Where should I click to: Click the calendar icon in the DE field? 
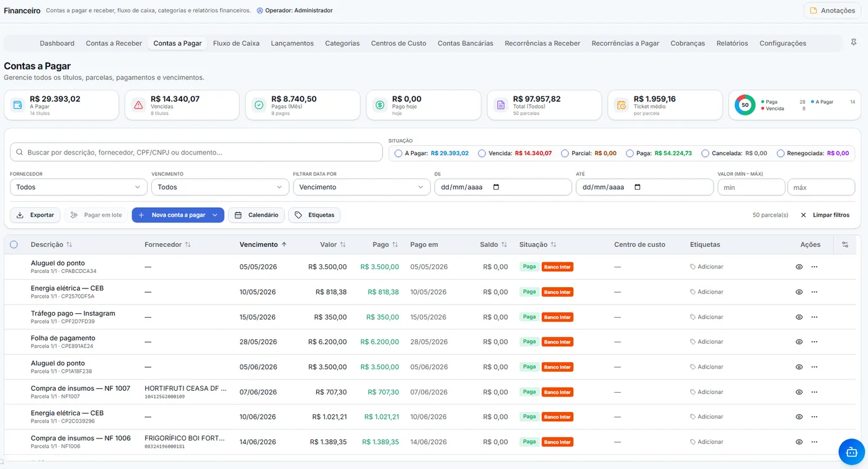(495, 187)
